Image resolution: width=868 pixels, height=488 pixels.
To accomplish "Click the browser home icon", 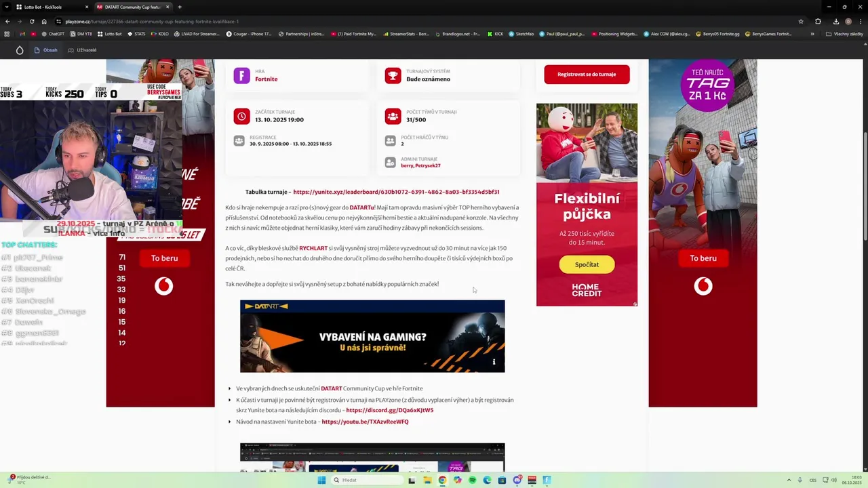I will click(x=44, y=21).
